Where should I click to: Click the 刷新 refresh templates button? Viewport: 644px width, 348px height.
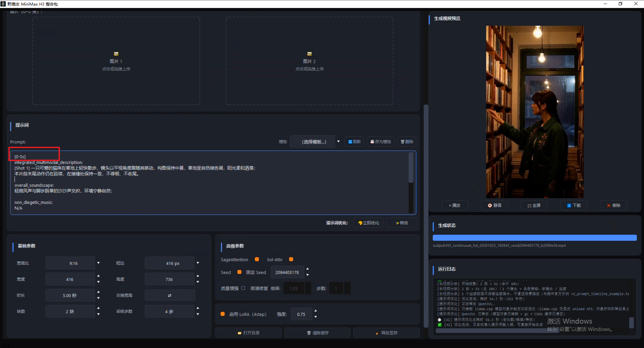pyautogui.click(x=354, y=142)
